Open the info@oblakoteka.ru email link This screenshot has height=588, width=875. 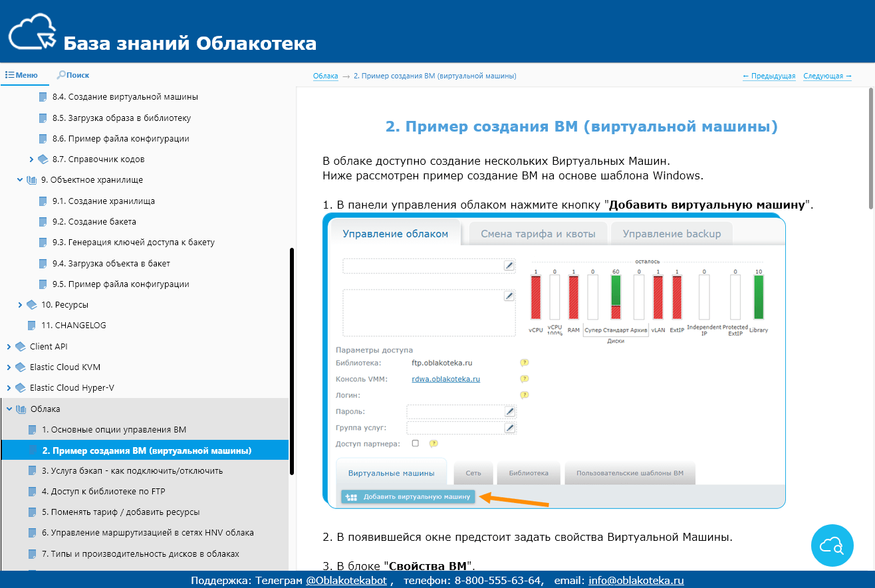636,580
